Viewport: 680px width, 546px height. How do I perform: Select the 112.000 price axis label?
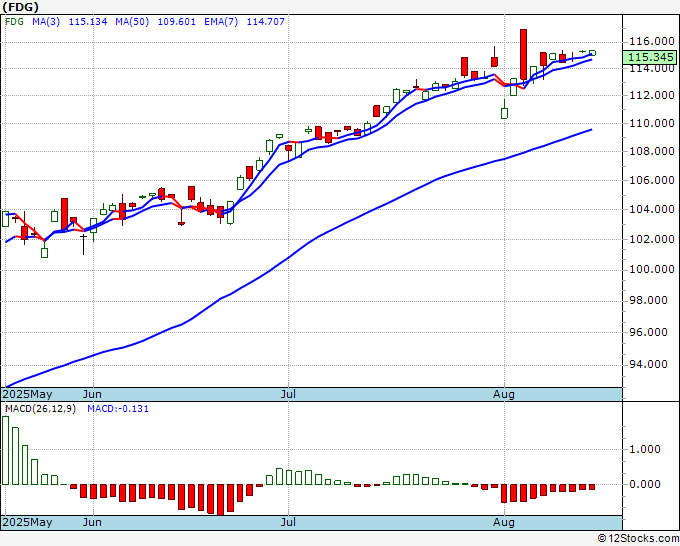[x=652, y=95]
